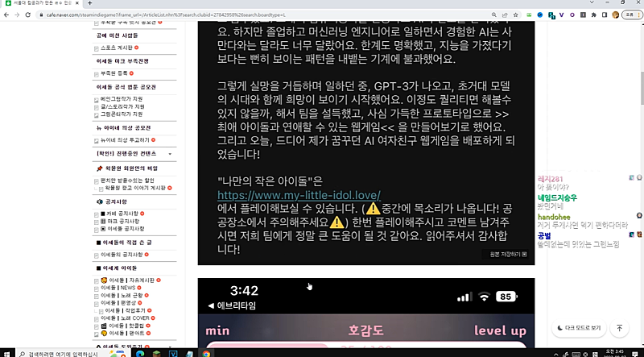
Task: Bookmark this page with the star icon
Action: point(515,15)
